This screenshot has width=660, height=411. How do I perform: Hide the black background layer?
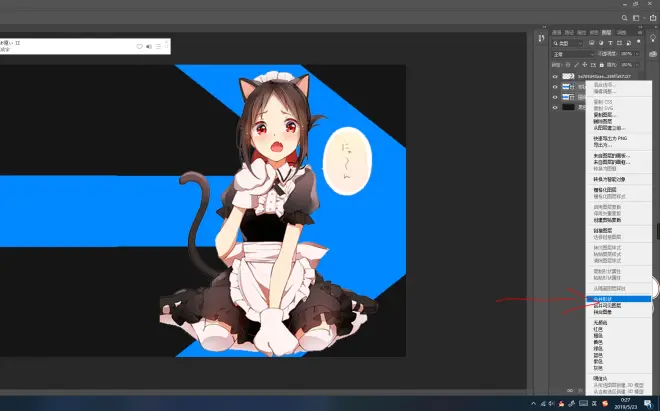coord(555,107)
